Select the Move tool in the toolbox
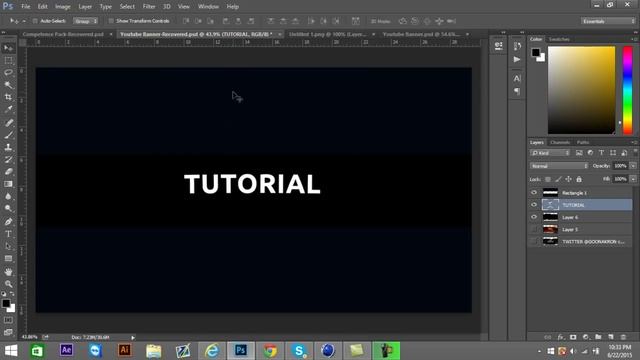This screenshot has height=360, width=640. (8, 48)
